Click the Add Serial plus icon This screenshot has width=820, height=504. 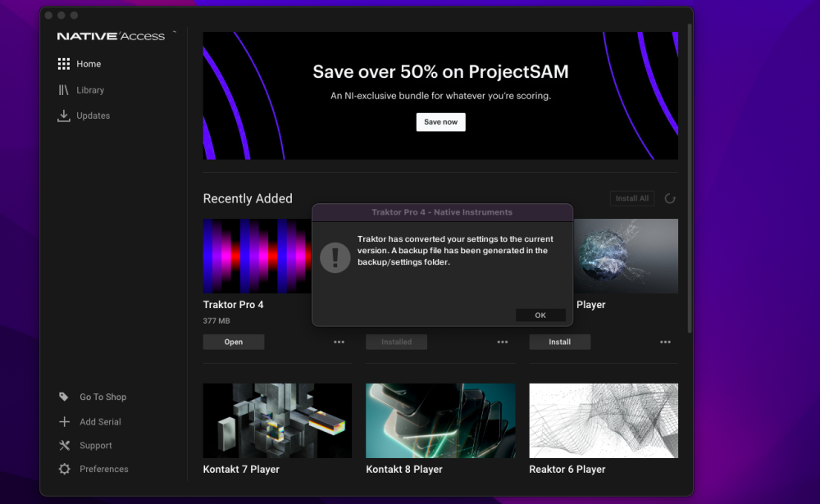pos(64,421)
